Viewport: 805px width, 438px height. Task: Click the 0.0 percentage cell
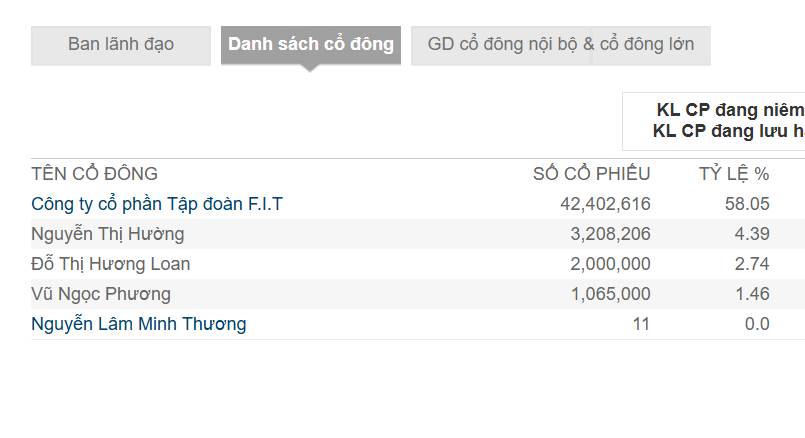[x=757, y=324]
